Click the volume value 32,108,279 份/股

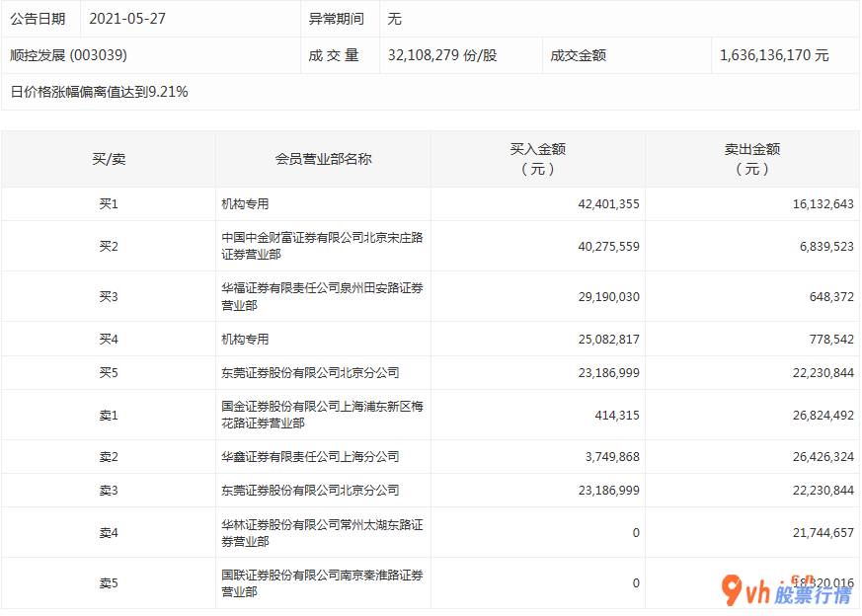coord(442,55)
